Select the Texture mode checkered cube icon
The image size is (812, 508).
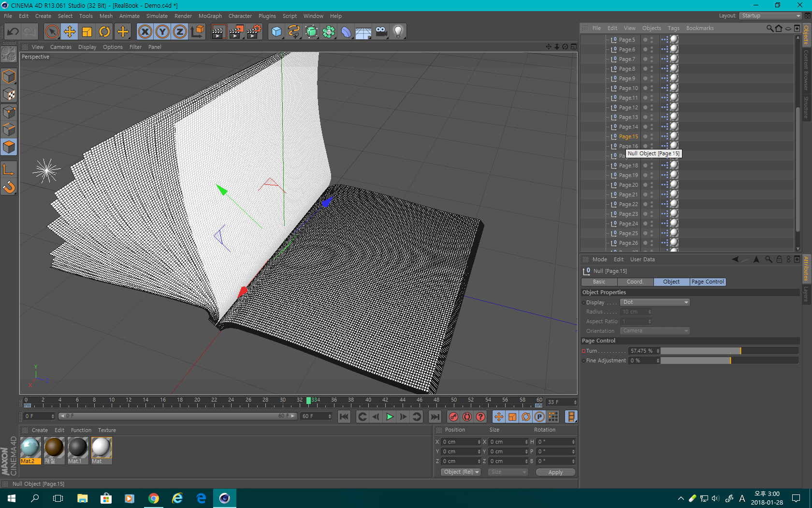9,95
